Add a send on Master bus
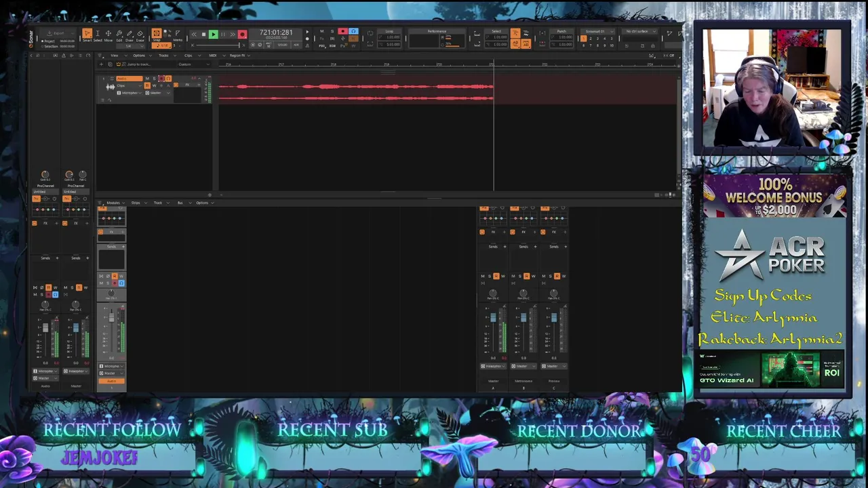Screen dimensions: 868x488 [x=505, y=247]
